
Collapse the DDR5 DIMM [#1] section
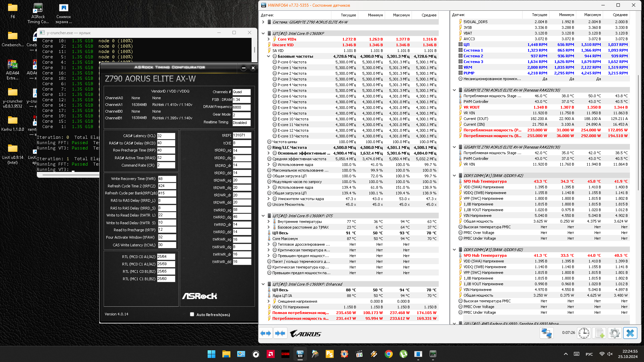[x=454, y=176]
